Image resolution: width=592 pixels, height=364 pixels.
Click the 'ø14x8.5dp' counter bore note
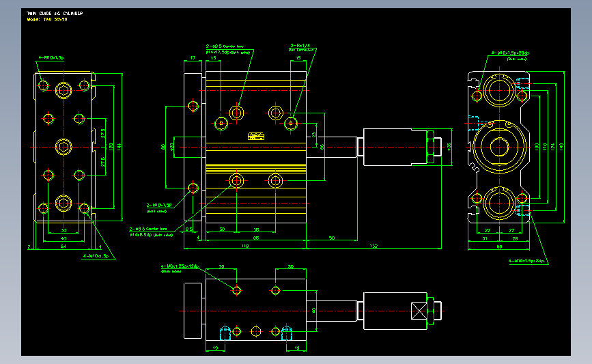click(141, 235)
